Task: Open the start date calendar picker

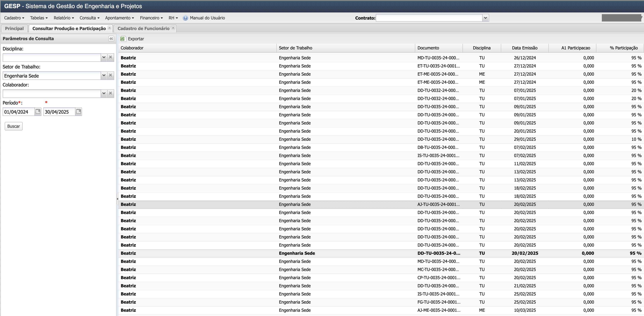Action: 38,112
